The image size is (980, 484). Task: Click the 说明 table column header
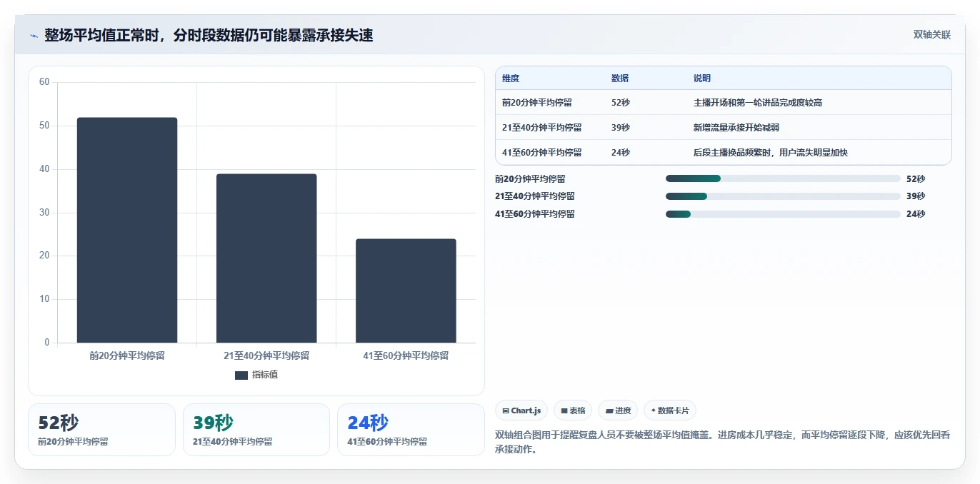coord(702,79)
